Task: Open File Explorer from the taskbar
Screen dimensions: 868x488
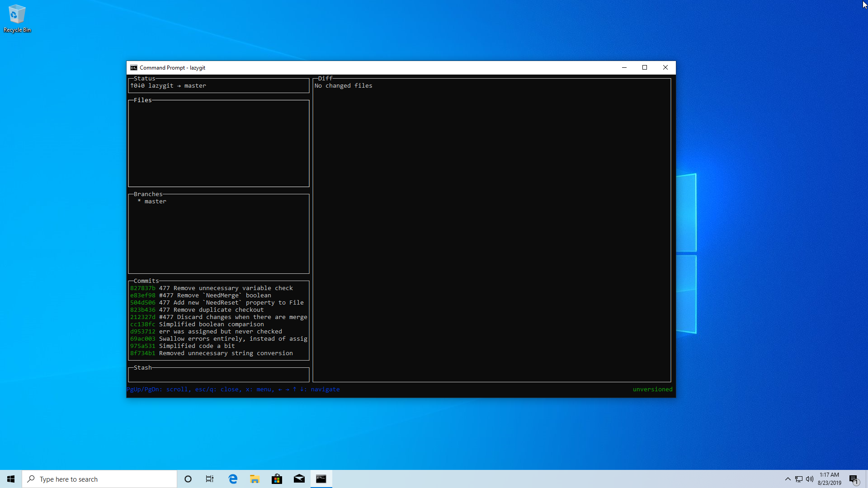Action: pos(255,479)
